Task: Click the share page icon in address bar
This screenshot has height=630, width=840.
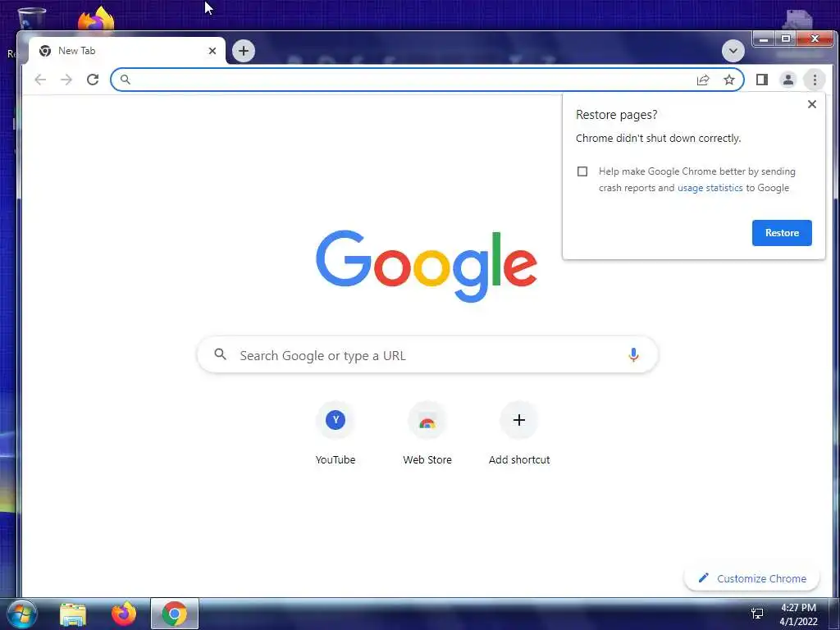Action: pyautogui.click(x=703, y=80)
